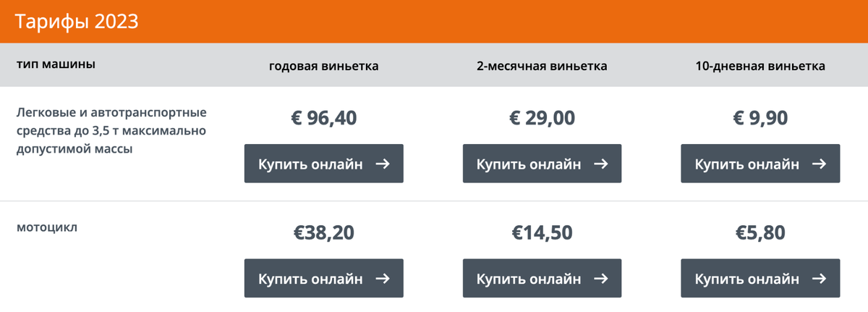
Task: Buy online the € 9,90 10-day vignette
Action: pos(760,164)
